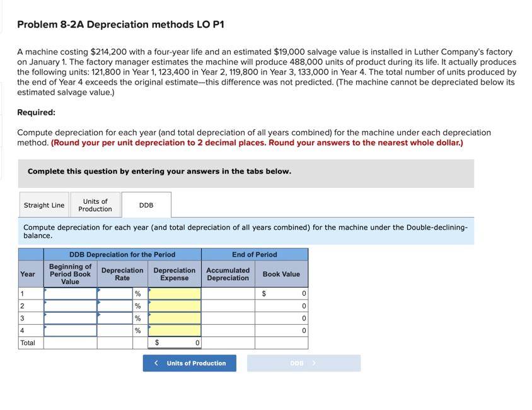Click the Depreciation Expense column header

(175, 274)
